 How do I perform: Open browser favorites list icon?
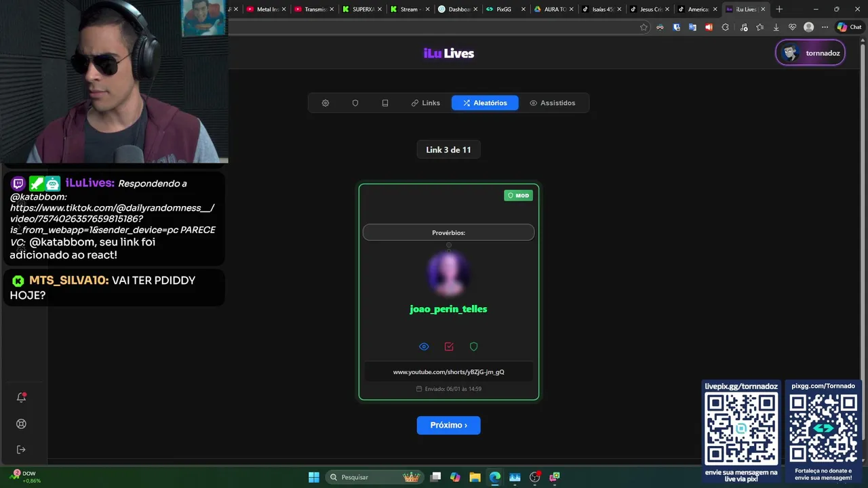pos(759,27)
